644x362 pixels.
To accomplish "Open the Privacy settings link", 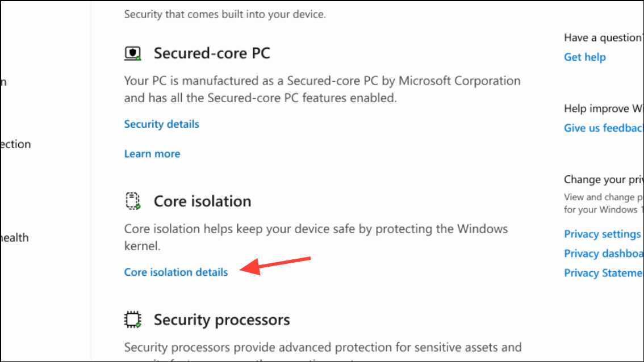I will click(x=602, y=234).
